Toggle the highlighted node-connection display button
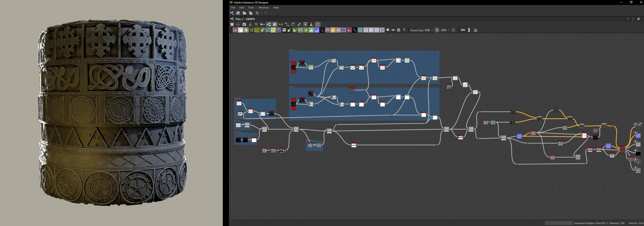644x226 pixels. (269, 24)
